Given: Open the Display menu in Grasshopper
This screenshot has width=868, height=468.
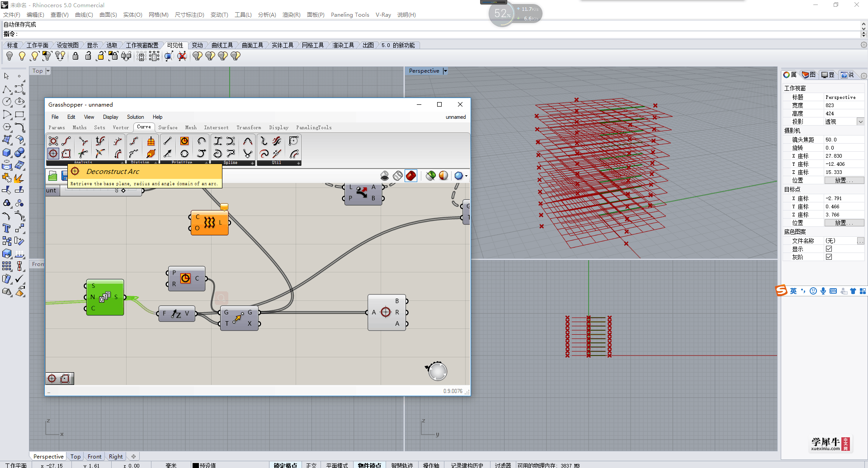Looking at the screenshot, I should 110,117.
